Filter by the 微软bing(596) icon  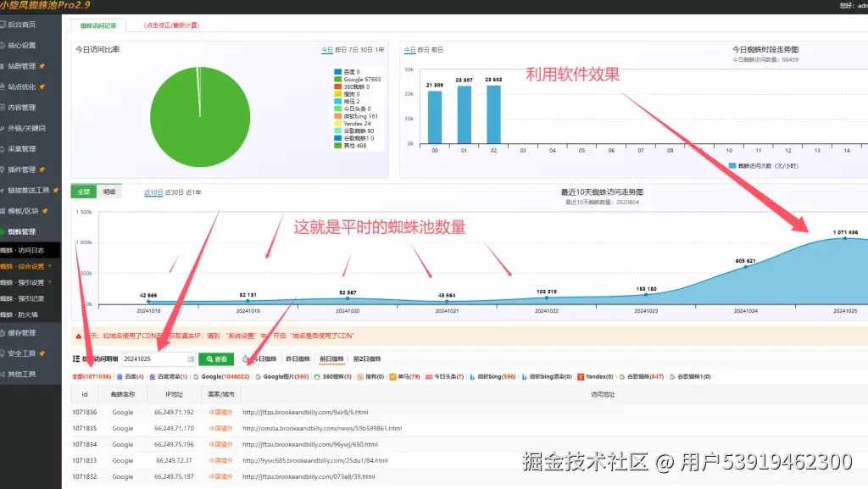472,376
